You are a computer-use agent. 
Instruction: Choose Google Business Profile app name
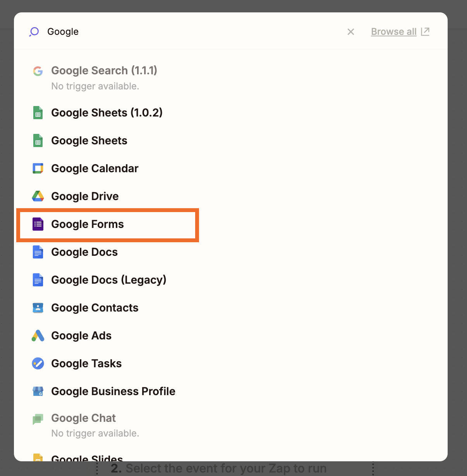tap(113, 391)
